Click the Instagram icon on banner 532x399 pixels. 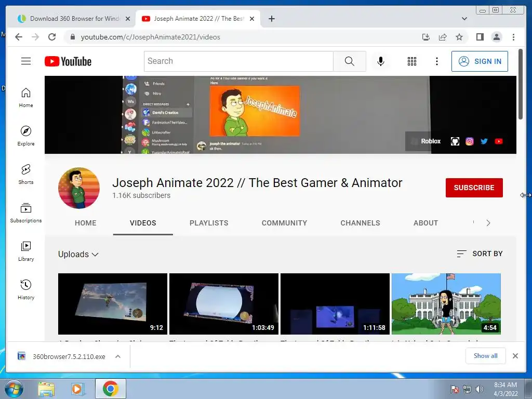pyautogui.click(x=470, y=141)
